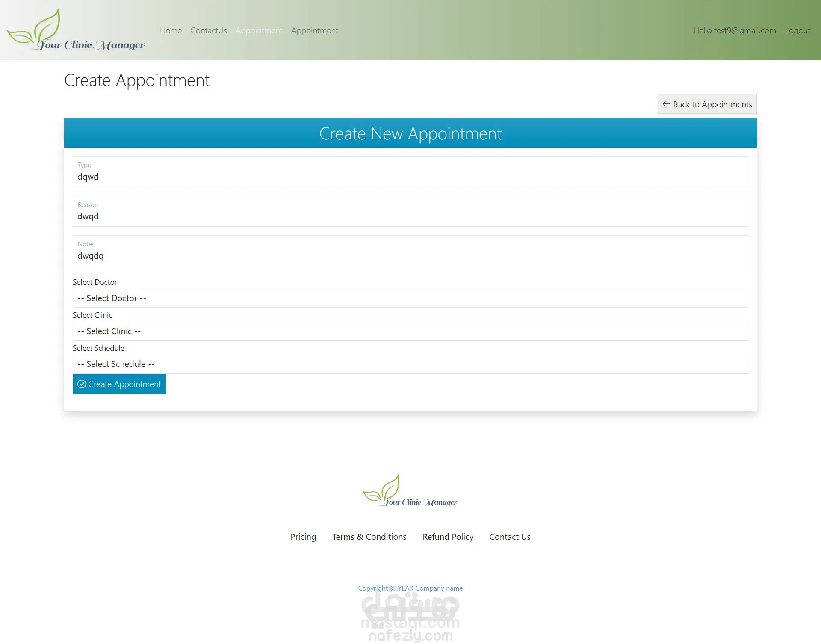Image resolution: width=821 pixels, height=644 pixels.
Task: Open the Select Schedule dropdown
Action: click(410, 364)
